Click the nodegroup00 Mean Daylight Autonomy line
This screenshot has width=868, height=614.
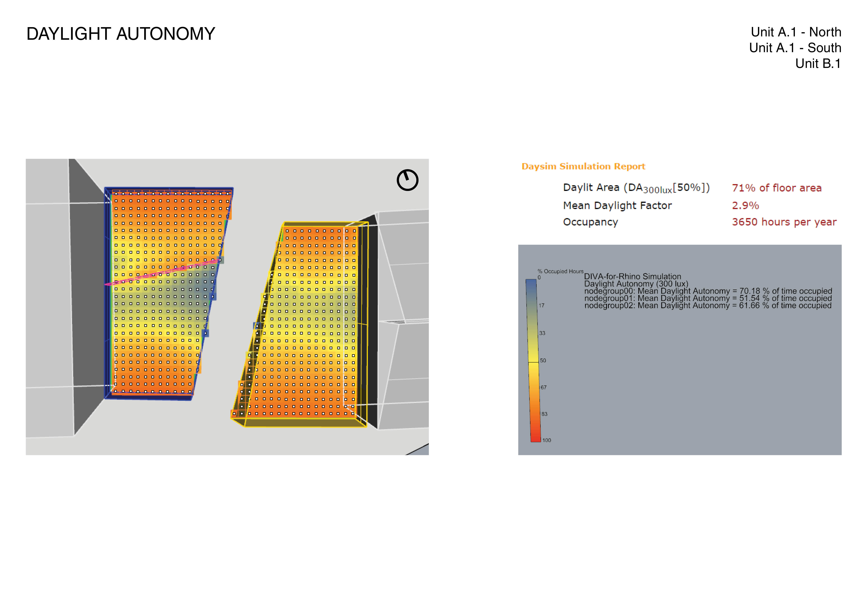point(708,291)
